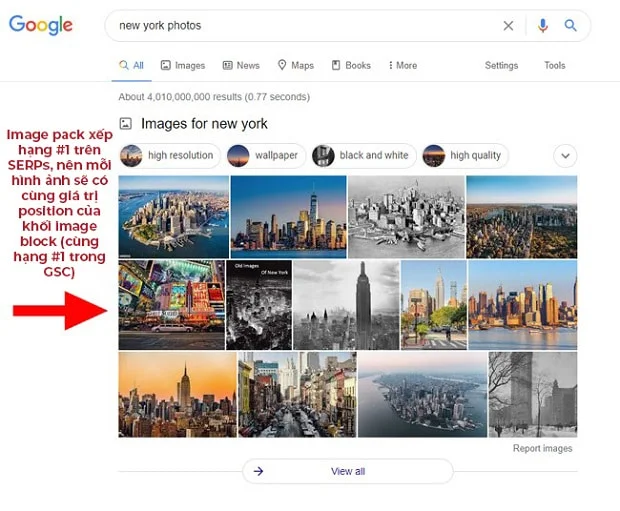The height and width of the screenshot is (511, 620).
Task: Select the Books tab
Action: point(351,65)
